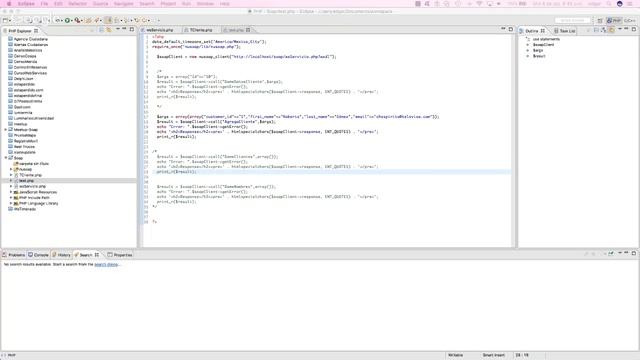Open the Project menu

click(x=168, y=4)
